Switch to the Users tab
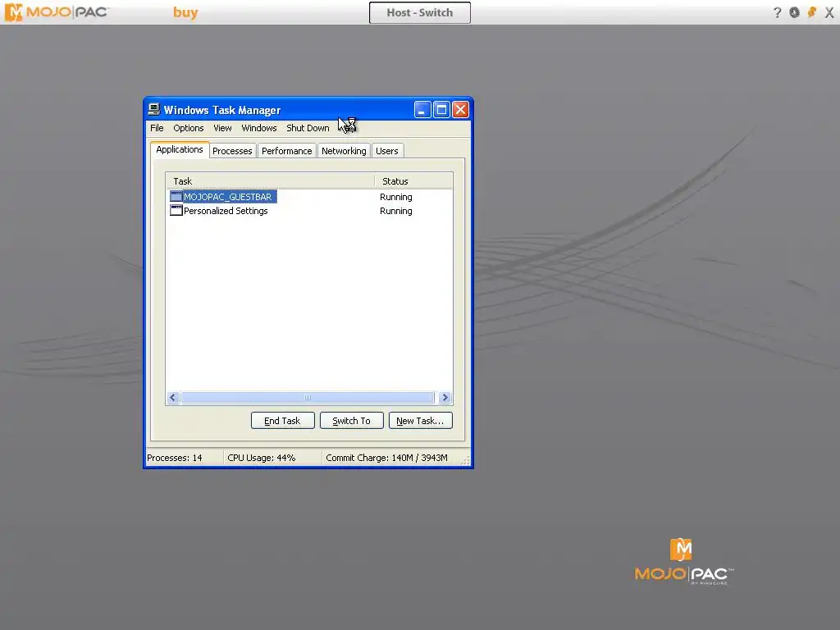Screen dimensions: 840x630 pyautogui.click(x=387, y=151)
